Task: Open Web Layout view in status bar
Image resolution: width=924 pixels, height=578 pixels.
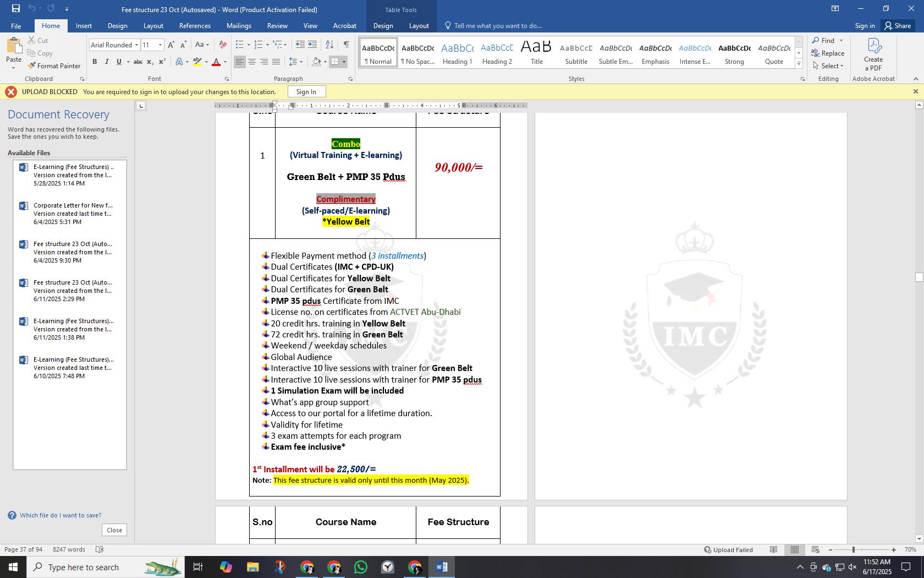Action: tap(816, 549)
